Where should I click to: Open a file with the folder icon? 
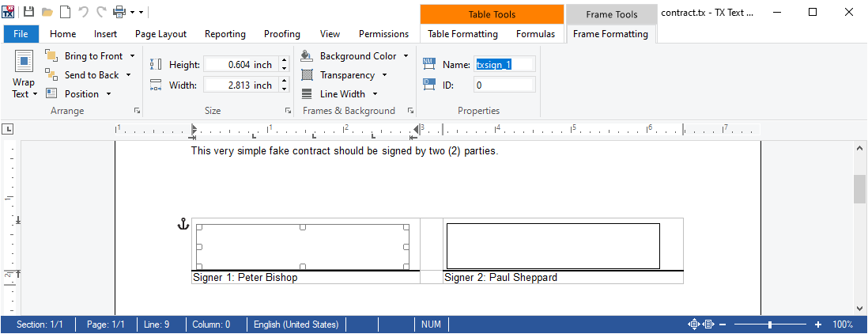point(47,12)
